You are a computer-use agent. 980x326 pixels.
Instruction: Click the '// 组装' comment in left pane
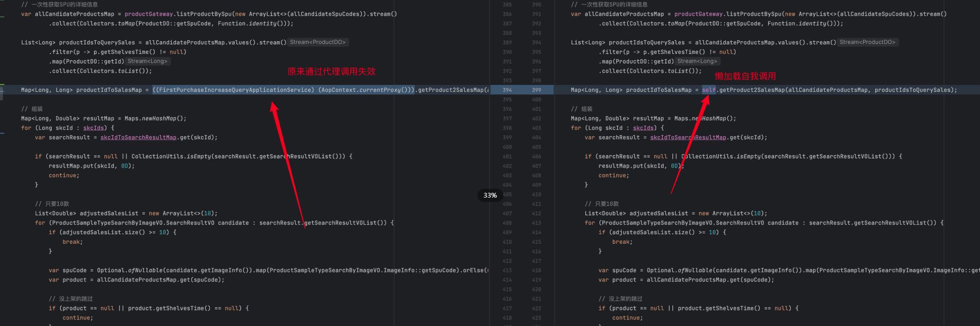click(32, 109)
